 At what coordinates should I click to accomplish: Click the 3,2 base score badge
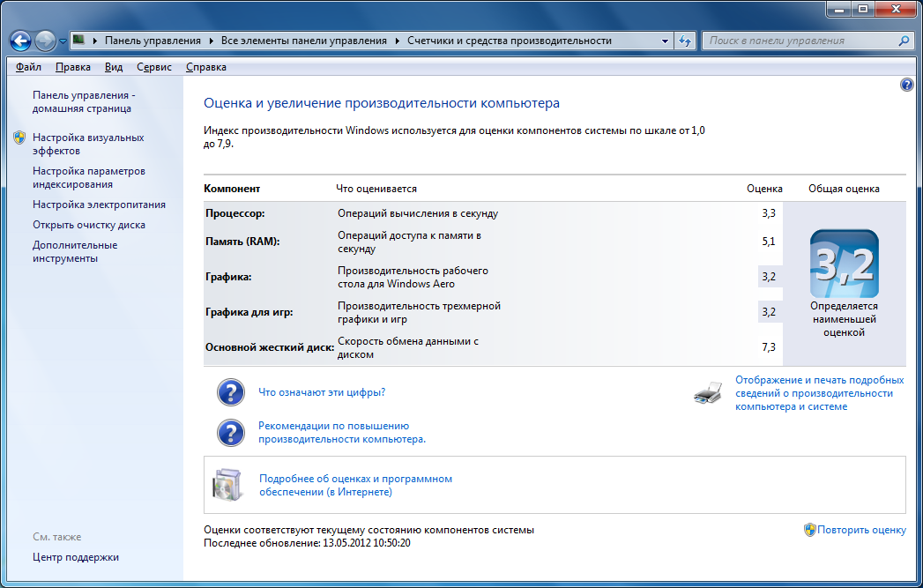tap(845, 264)
